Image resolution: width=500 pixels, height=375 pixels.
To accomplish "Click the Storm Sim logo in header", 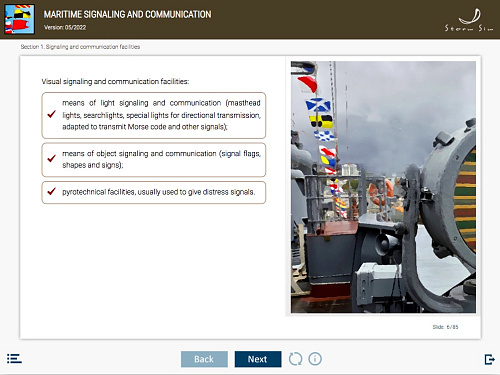I will [469, 20].
